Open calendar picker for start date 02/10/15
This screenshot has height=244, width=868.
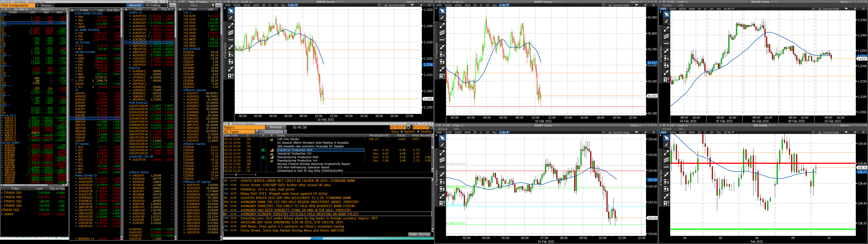[x=409, y=127]
